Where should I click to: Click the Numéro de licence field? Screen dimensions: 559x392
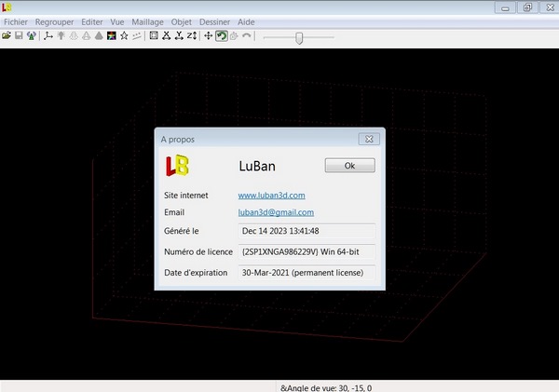point(307,251)
